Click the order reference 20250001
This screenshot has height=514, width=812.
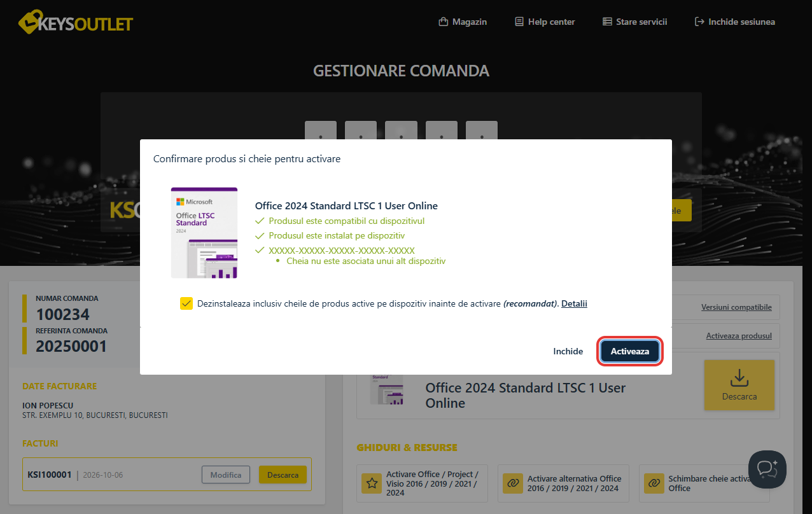[71, 346]
